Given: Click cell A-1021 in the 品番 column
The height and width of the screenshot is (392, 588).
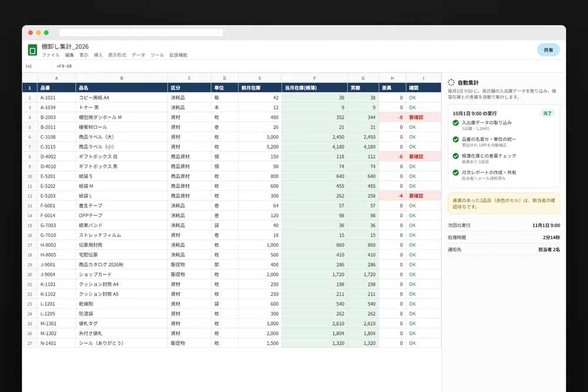Looking at the screenshot, I should click(x=56, y=98).
